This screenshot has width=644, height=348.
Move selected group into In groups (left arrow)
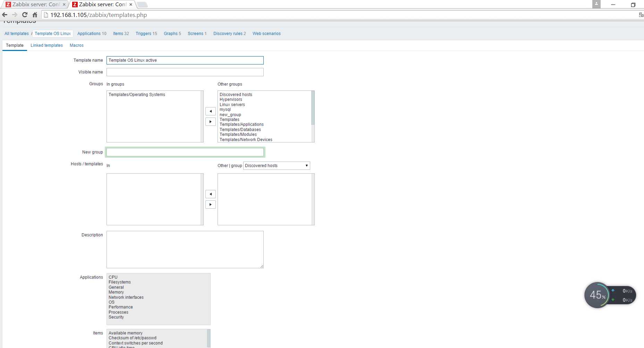tap(211, 111)
